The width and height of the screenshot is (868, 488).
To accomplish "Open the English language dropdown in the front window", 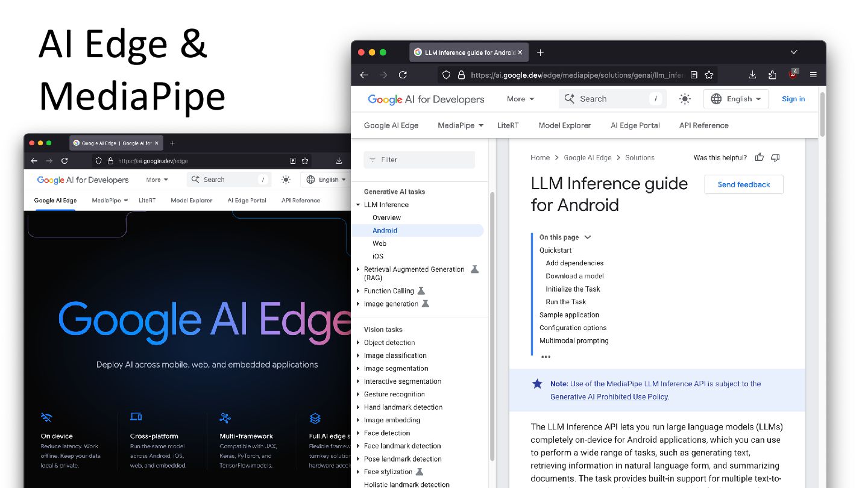I will (x=736, y=99).
